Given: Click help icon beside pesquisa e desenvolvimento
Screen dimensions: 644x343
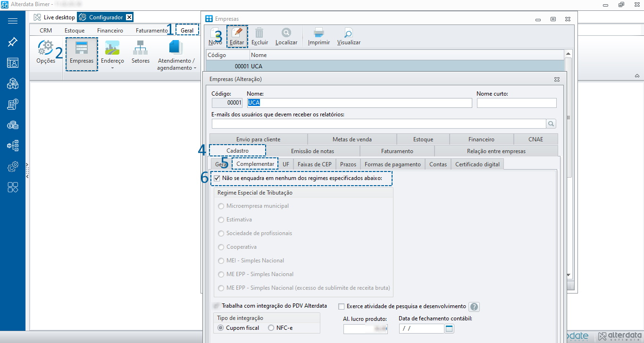Looking at the screenshot, I should [x=474, y=307].
